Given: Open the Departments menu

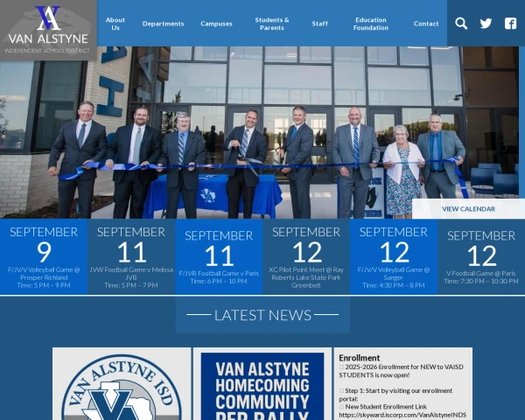Looking at the screenshot, I should (x=163, y=24).
